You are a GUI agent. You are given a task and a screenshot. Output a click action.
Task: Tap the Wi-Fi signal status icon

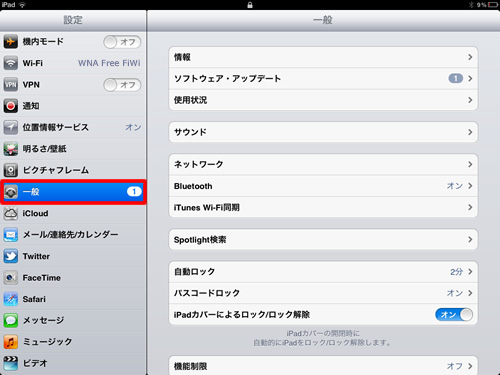point(22,5)
